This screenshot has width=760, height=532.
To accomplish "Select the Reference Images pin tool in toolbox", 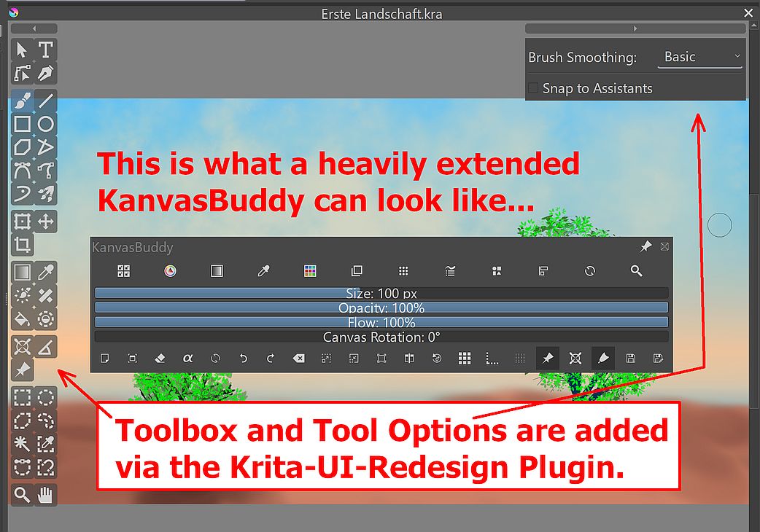I will click(x=23, y=369).
